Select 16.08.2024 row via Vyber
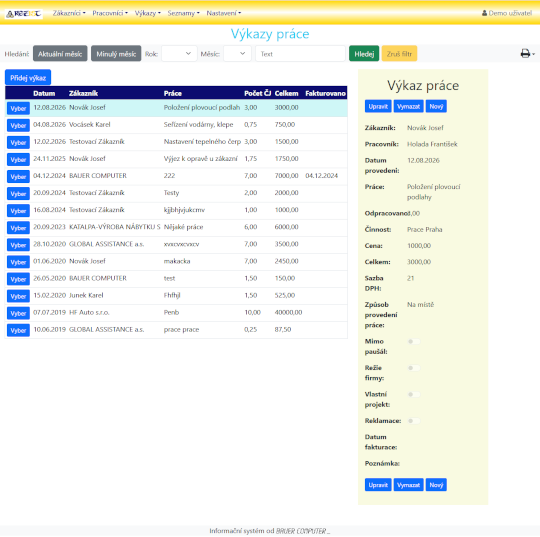This screenshot has height=537, width=540. click(x=18, y=211)
